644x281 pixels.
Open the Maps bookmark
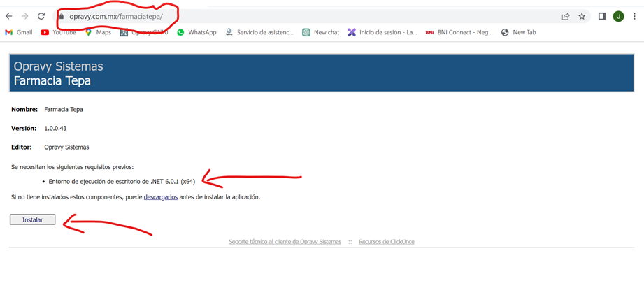(x=98, y=32)
